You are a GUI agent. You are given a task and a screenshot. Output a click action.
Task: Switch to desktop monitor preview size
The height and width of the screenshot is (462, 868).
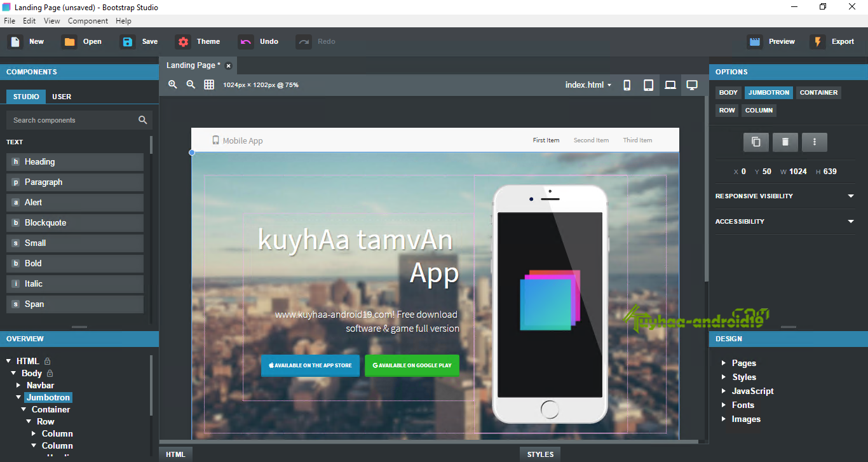(693, 85)
